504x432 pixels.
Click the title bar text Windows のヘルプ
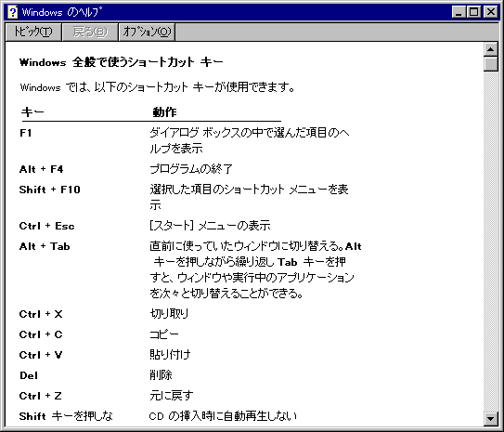(62, 13)
